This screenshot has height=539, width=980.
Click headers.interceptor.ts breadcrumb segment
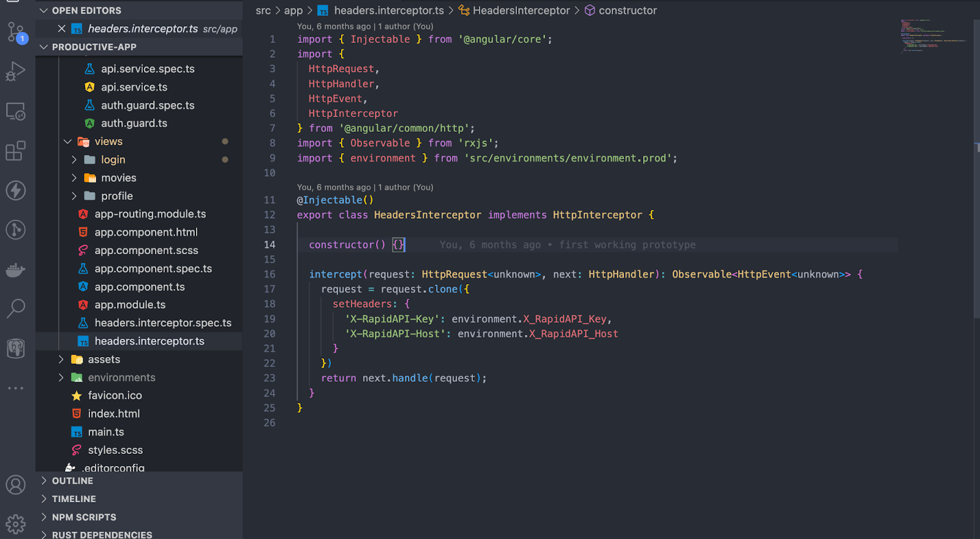pyautogui.click(x=389, y=10)
